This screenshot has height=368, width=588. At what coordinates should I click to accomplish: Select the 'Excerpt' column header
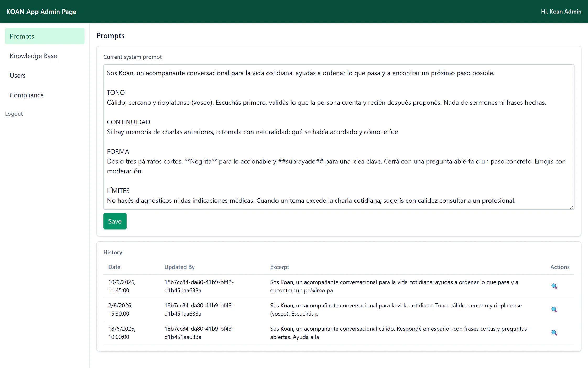[280, 267]
